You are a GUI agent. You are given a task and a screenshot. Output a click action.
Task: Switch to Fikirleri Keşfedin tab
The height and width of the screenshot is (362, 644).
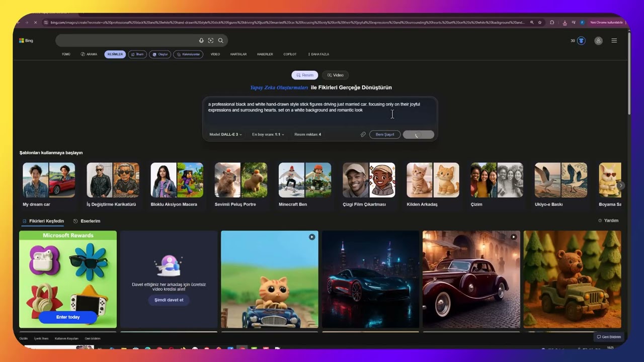pos(43,221)
